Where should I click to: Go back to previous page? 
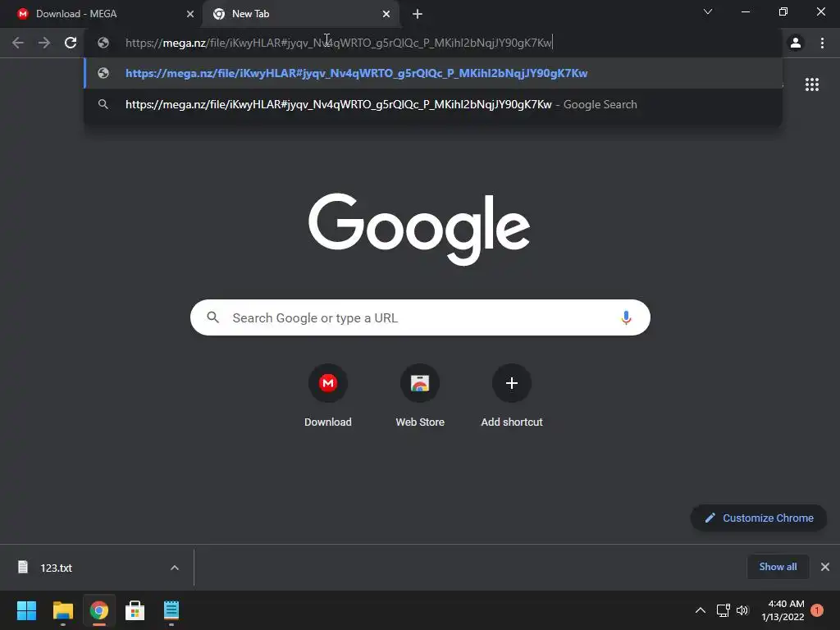pyautogui.click(x=18, y=43)
